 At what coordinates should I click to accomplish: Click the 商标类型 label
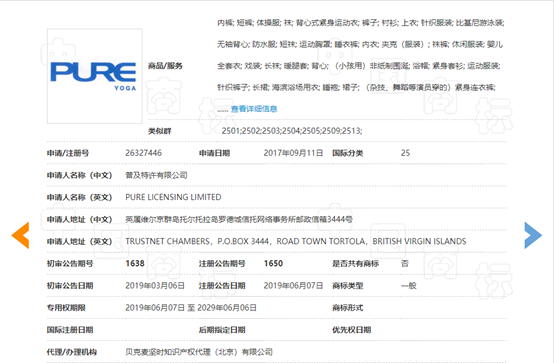pos(348,286)
